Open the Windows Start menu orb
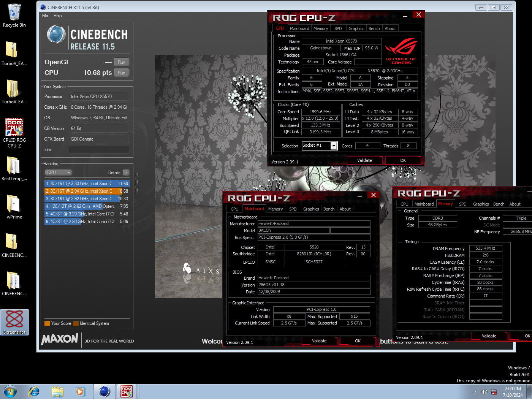This screenshot has width=532, height=399. [10, 391]
